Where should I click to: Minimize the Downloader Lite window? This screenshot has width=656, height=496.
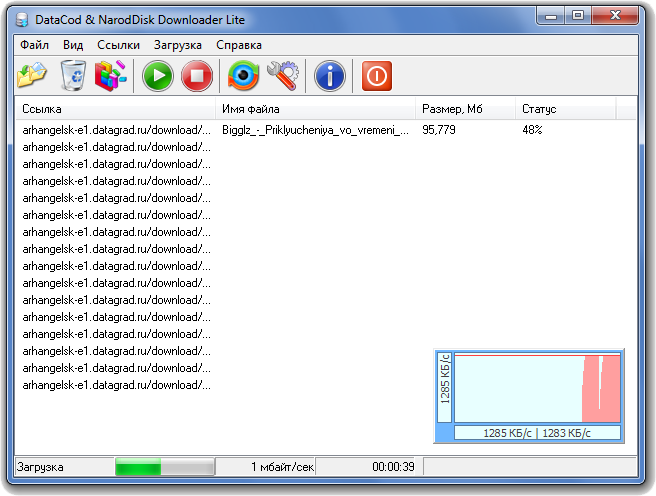click(551, 16)
